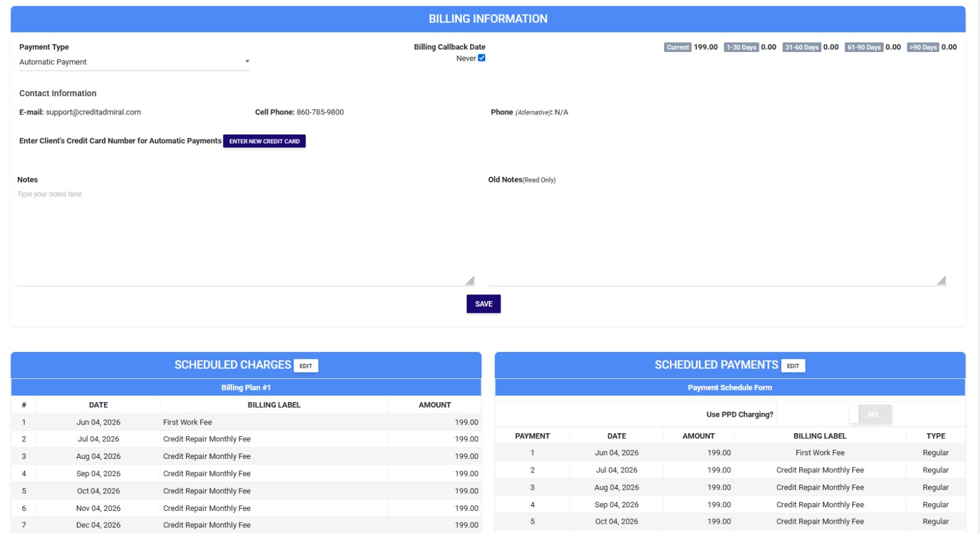Click Dec 04, 2026 charge date

coord(98,525)
